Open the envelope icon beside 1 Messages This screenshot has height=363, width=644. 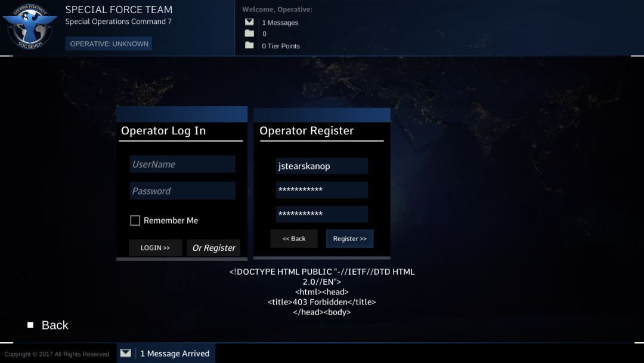pyautogui.click(x=249, y=22)
